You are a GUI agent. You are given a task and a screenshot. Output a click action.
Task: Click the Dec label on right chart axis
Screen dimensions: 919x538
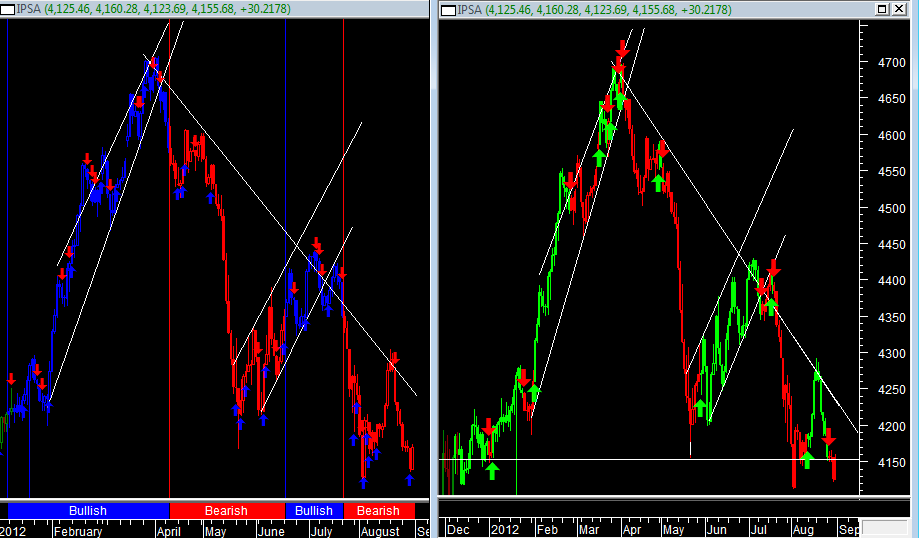pyautogui.click(x=458, y=530)
